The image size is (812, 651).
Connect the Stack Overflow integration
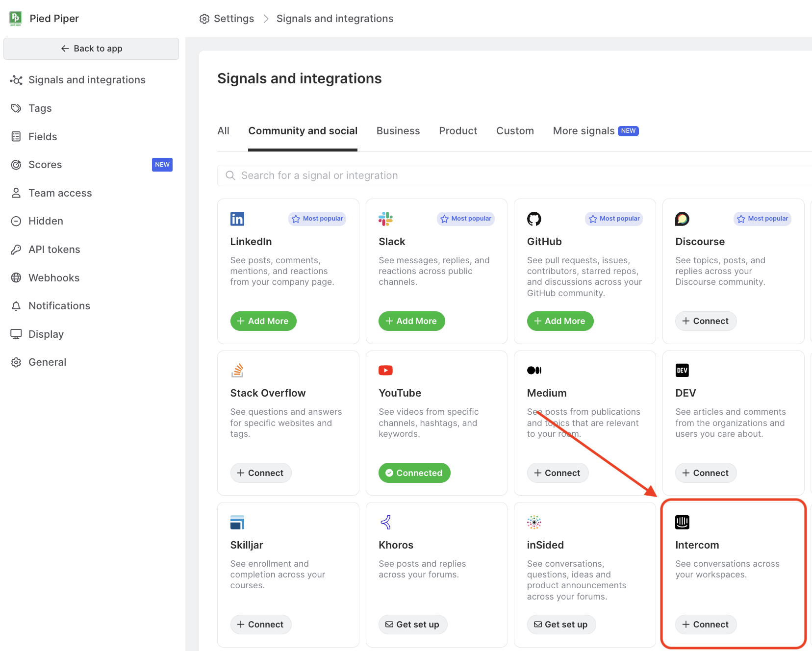click(261, 473)
